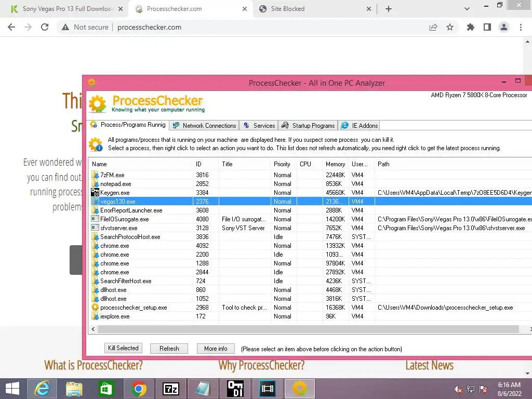Open the Vegas film strip taskbar icon
Screen dimensions: 532x399
(268, 389)
